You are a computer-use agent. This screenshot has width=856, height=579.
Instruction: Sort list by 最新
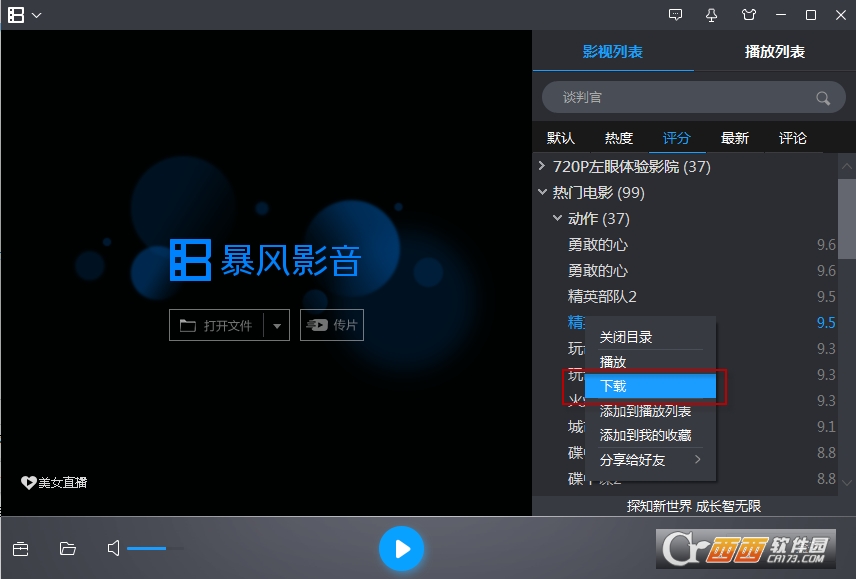point(734,138)
